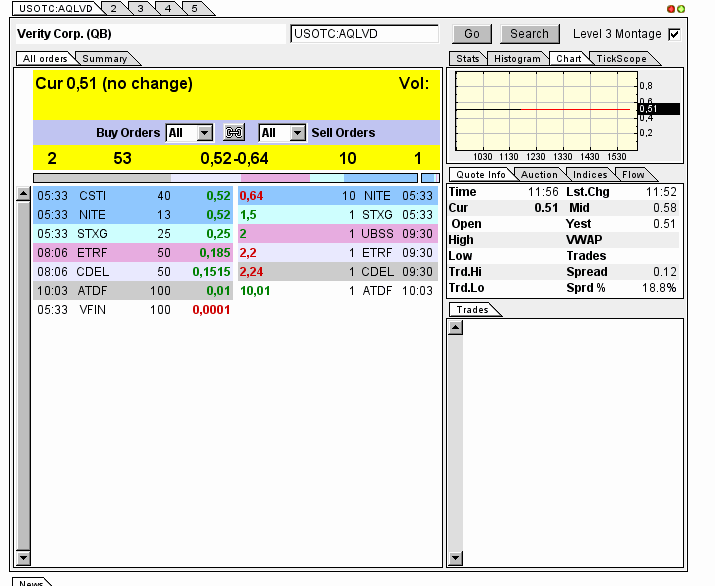This screenshot has width=715, height=586.
Task: Click Trades panel scroll down arrow
Action: pos(455,558)
